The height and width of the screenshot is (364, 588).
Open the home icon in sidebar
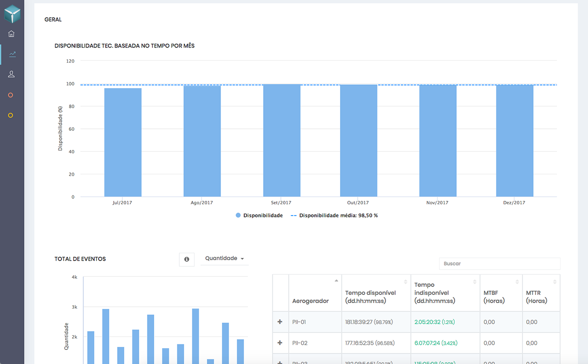tap(11, 34)
